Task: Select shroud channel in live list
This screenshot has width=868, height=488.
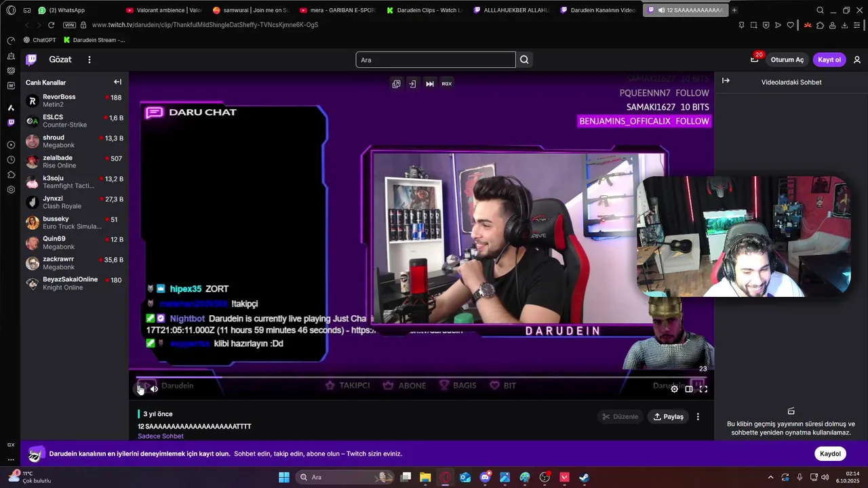Action: (x=75, y=142)
